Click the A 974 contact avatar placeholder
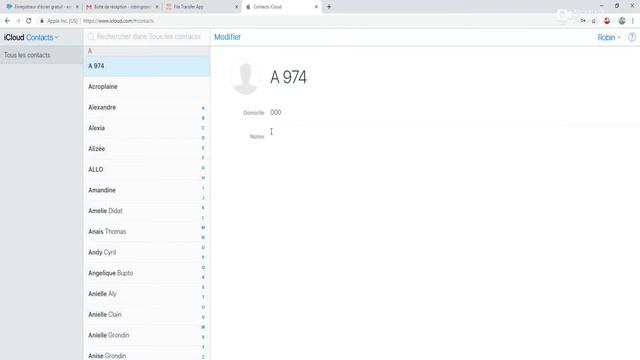 point(245,77)
